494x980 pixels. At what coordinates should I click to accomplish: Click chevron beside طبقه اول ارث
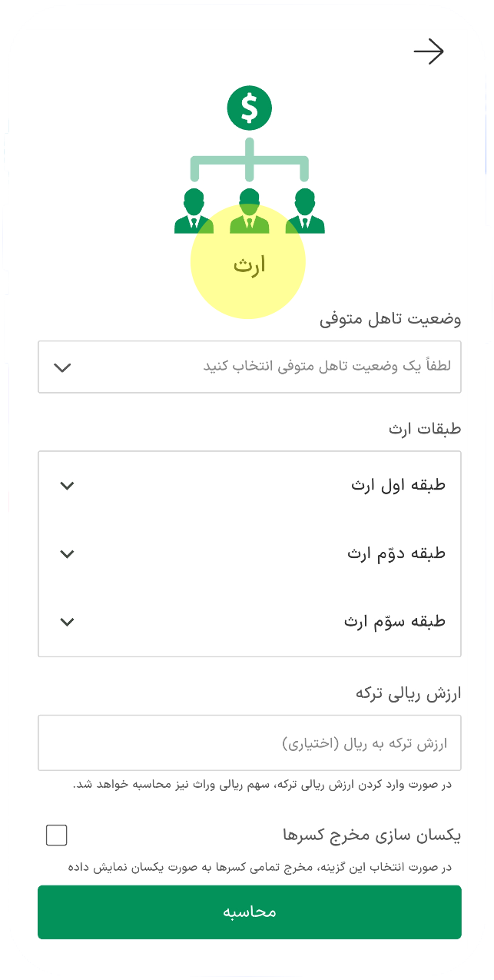(67, 486)
